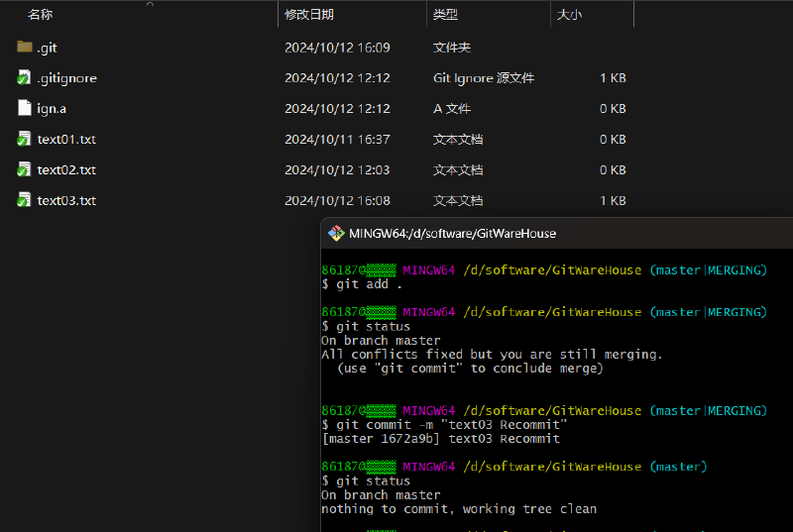Click the 'git add .' command line
The height and width of the screenshot is (532, 793).
coord(362,284)
